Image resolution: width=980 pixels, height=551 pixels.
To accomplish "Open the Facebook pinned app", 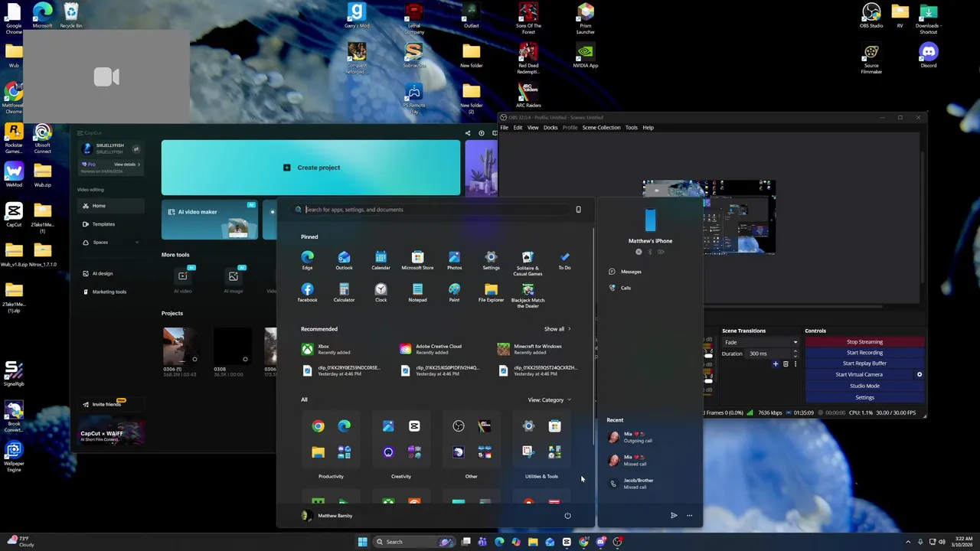I will [307, 292].
